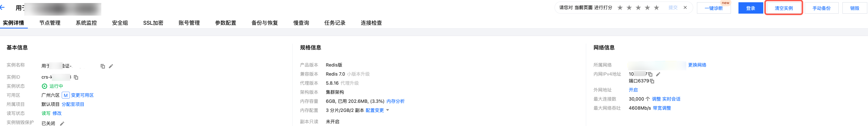Open the 节点管理 tab
The width and height of the screenshot is (868, 126).
(50, 23)
